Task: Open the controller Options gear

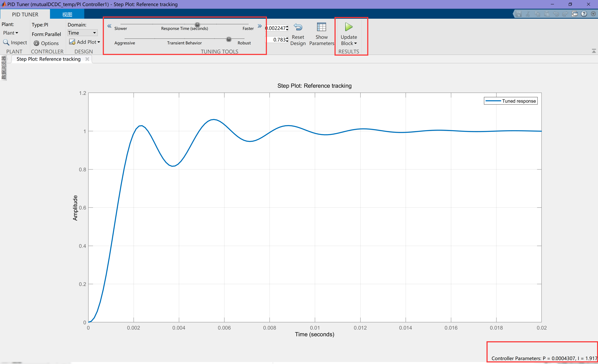Action: point(36,43)
